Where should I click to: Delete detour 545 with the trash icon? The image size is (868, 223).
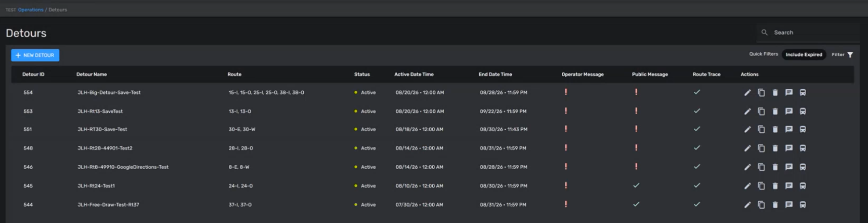click(x=775, y=186)
